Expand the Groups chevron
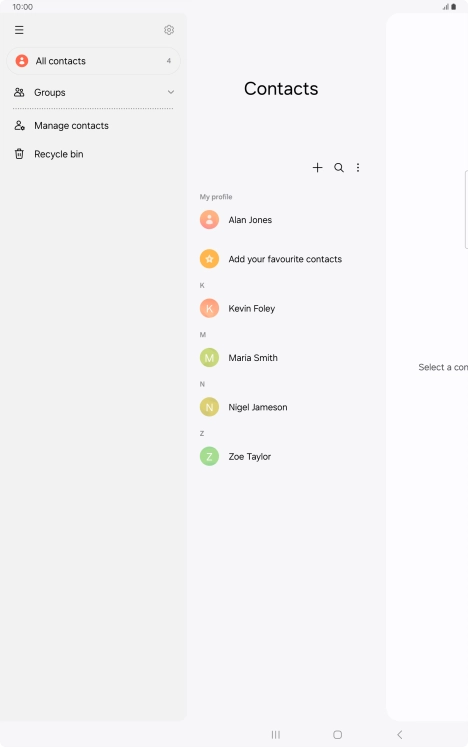The height and width of the screenshot is (747, 468). 171,92
